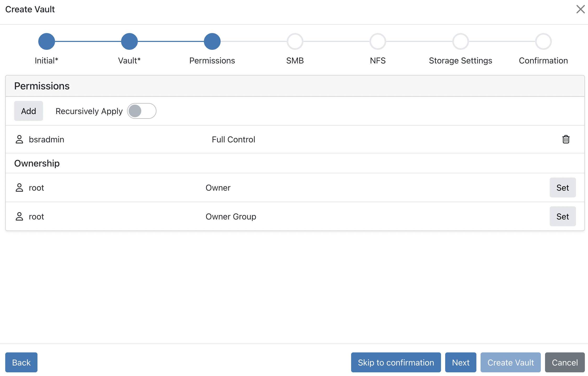This screenshot has width=588, height=376.
Task: Close the Create Vault dialog with X
Action: pos(580,9)
